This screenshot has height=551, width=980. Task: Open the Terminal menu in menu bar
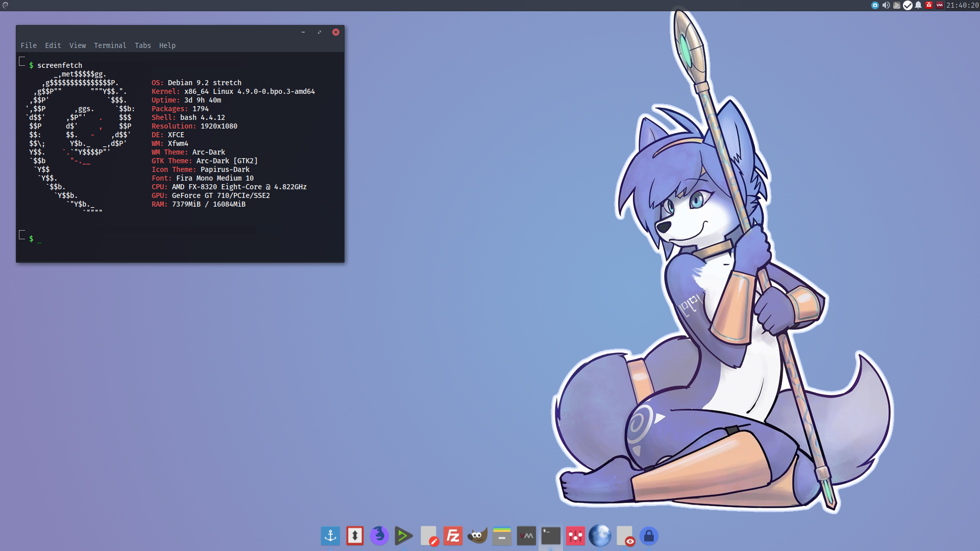pos(110,45)
